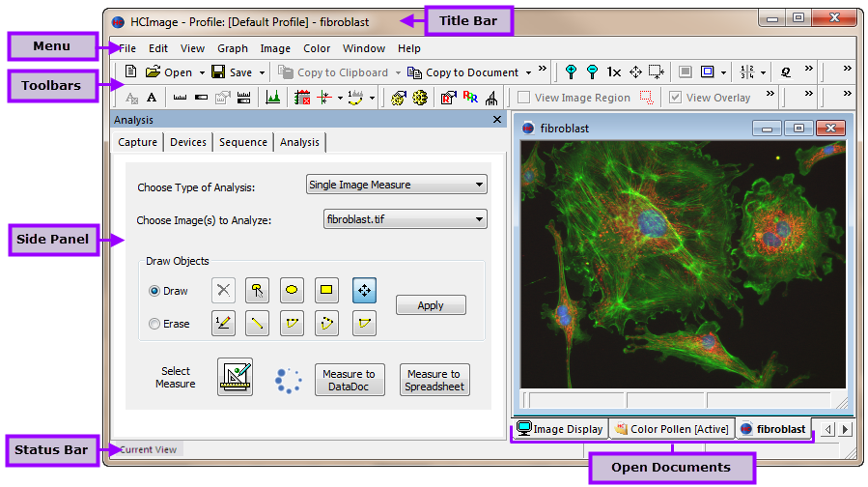The image size is (868, 487).
Task: Click the X delete objects tool
Action: point(224,290)
